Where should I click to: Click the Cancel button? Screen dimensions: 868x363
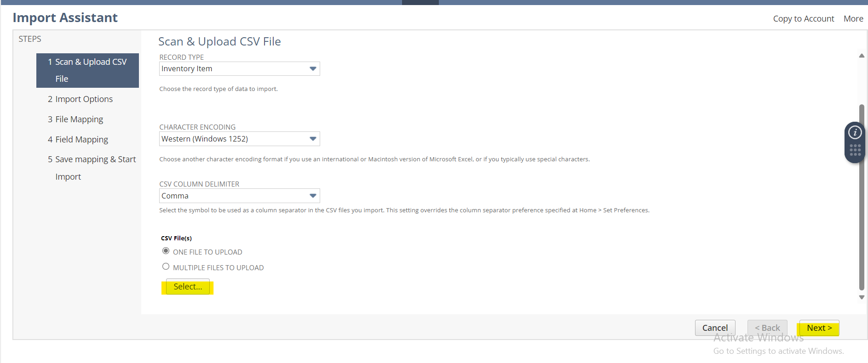pos(715,328)
